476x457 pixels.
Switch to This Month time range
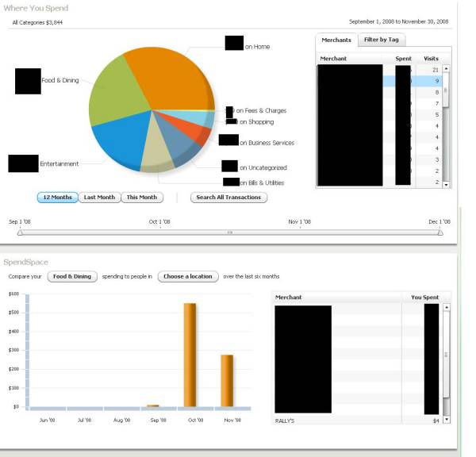(x=142, y=198)
